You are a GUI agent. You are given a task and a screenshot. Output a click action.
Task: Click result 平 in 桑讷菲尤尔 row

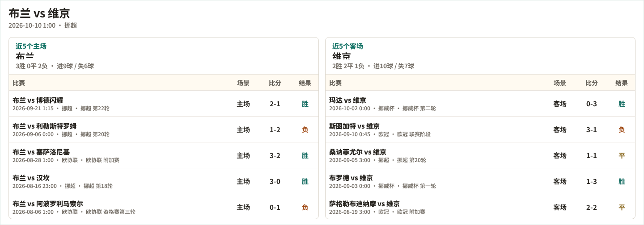click(x=622, y=155)
